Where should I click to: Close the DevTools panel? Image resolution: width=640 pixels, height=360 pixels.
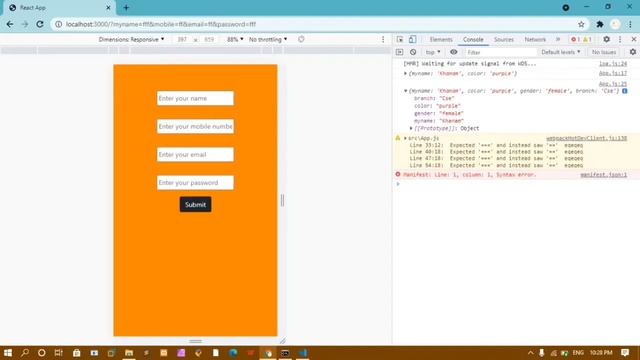633,40
